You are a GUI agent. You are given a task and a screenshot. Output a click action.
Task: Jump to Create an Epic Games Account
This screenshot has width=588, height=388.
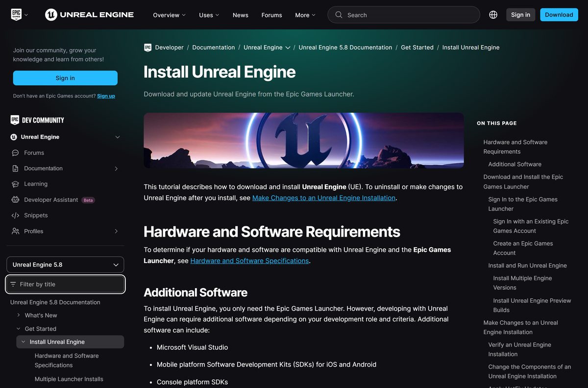[523, 248]
